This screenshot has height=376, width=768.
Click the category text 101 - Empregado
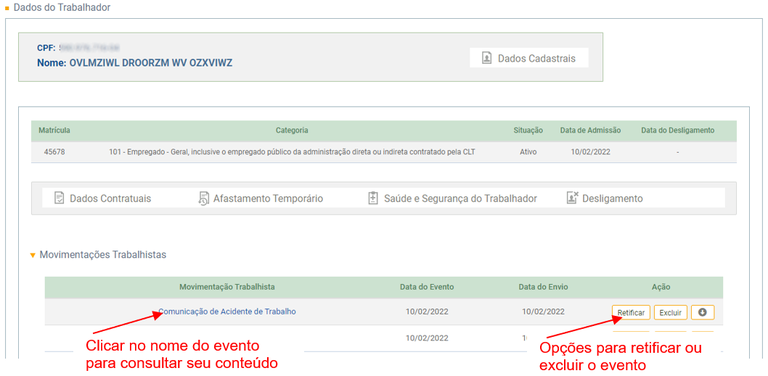tap(292, 152)
